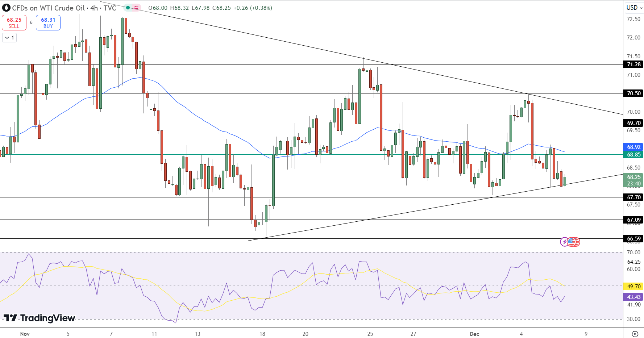This screenshot has width=644, height=338.
Task: Click the 70.50 horizontal line price label
Action: 633,93
